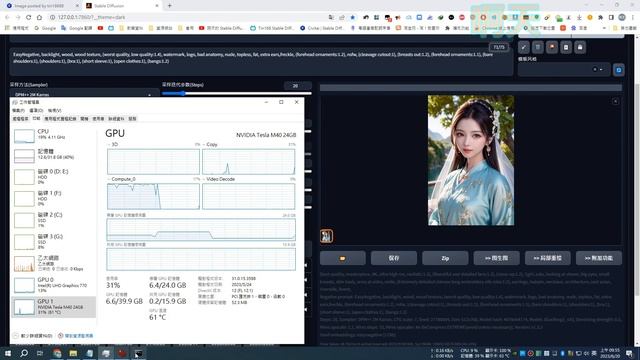Click the save-style icon at the row's end
The image size is (640, 360).
[580, 47]
